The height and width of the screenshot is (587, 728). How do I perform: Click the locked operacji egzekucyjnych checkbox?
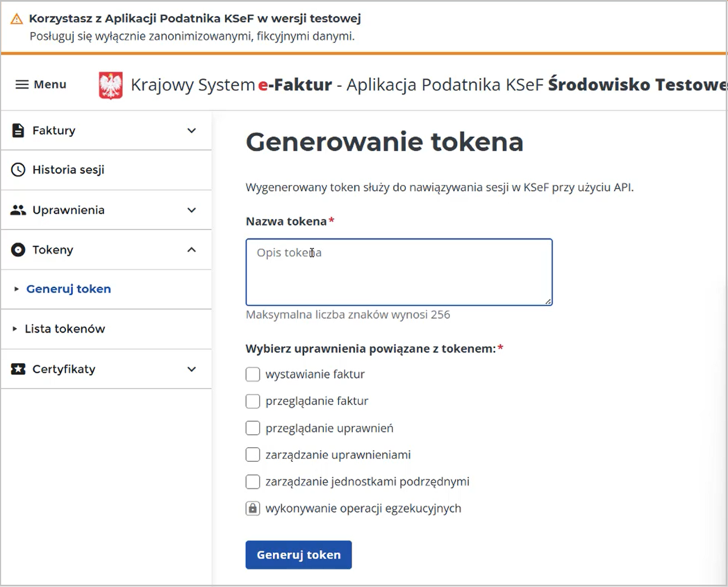point(253,509)
